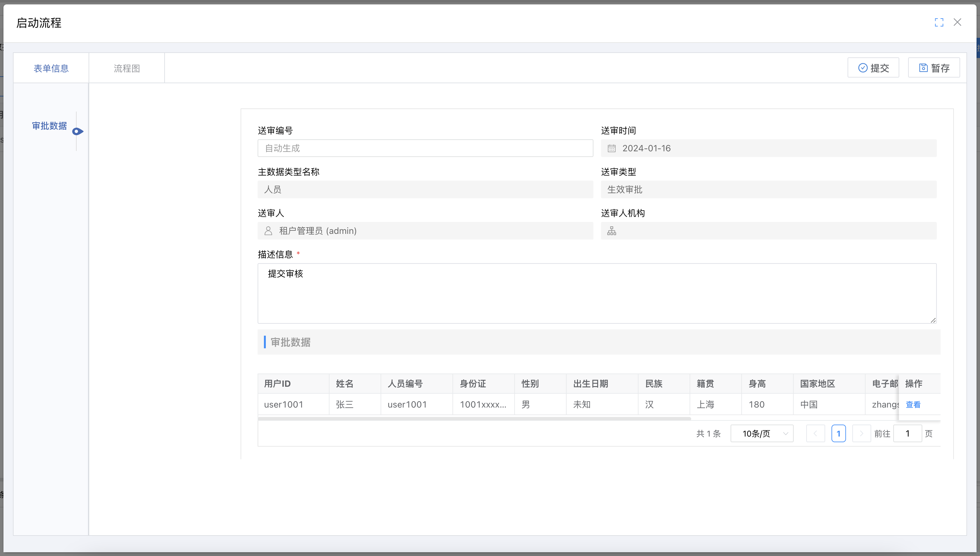
Task: Select the 审批数据 sidebar item
Action: pyautogui.click(x=49, y=126)
